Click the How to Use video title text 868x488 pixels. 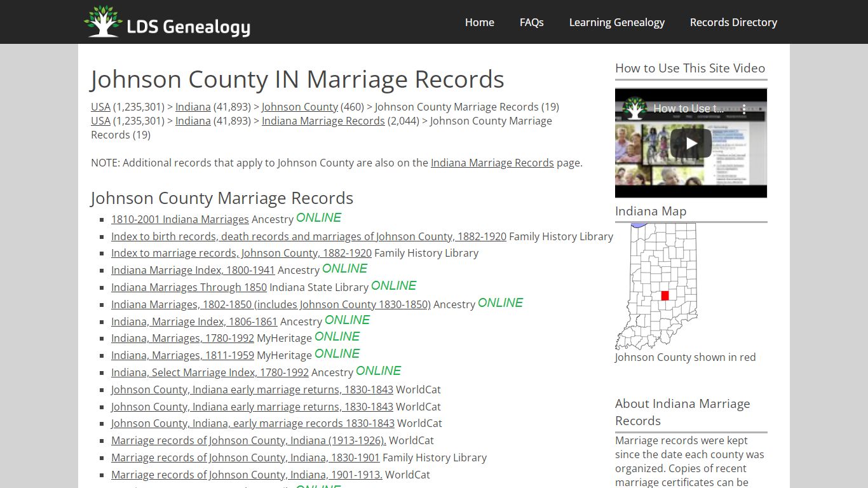click(688, 109)
